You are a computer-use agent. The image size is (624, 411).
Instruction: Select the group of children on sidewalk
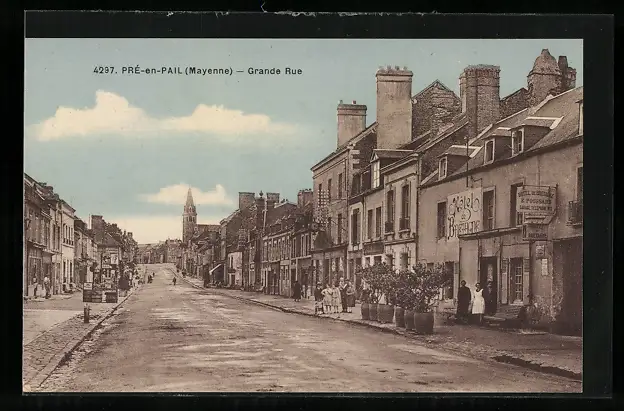click(331, 296)
